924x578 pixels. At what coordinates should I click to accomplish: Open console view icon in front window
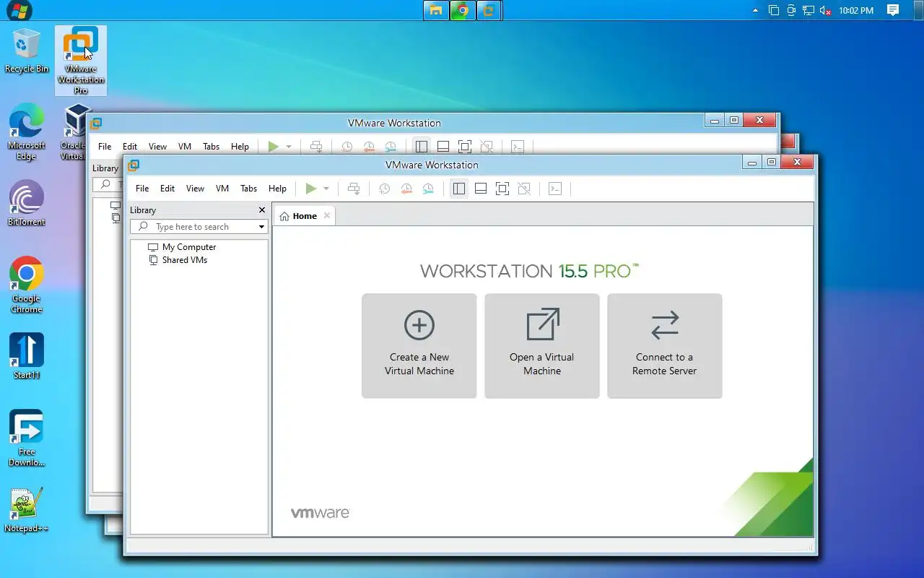click(x=555, y=189)
